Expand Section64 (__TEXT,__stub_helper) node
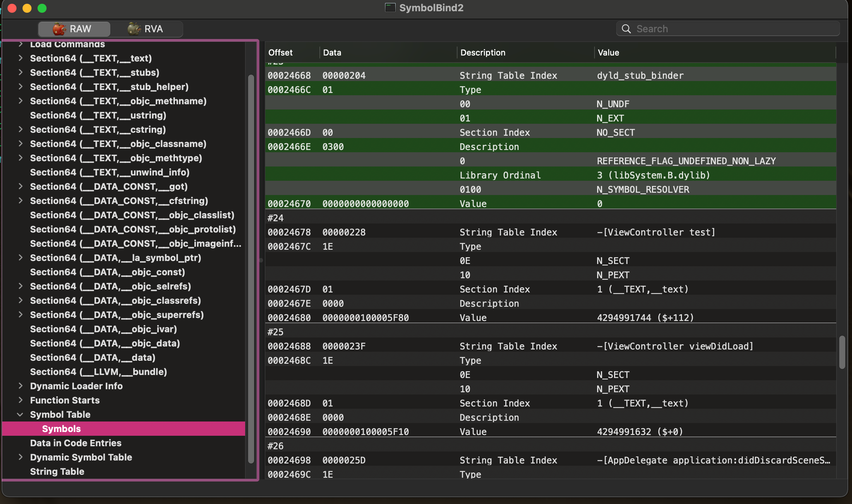 pos(21,87)
